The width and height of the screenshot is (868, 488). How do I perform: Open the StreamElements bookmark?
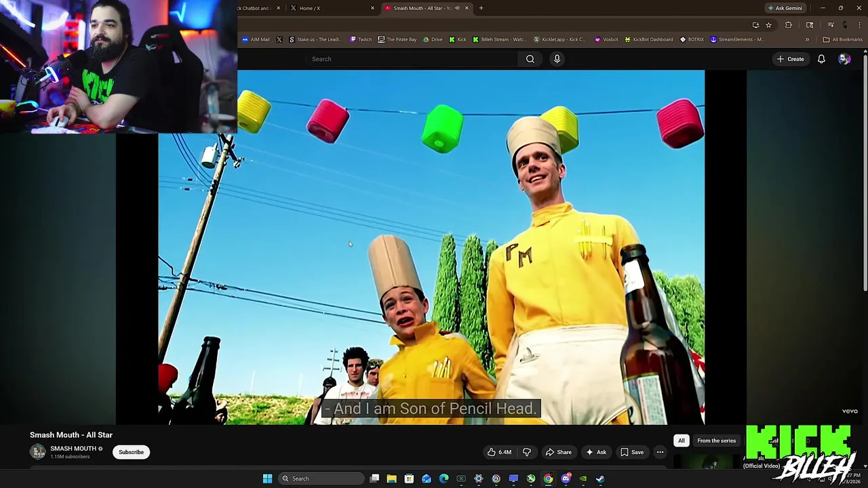737,39
